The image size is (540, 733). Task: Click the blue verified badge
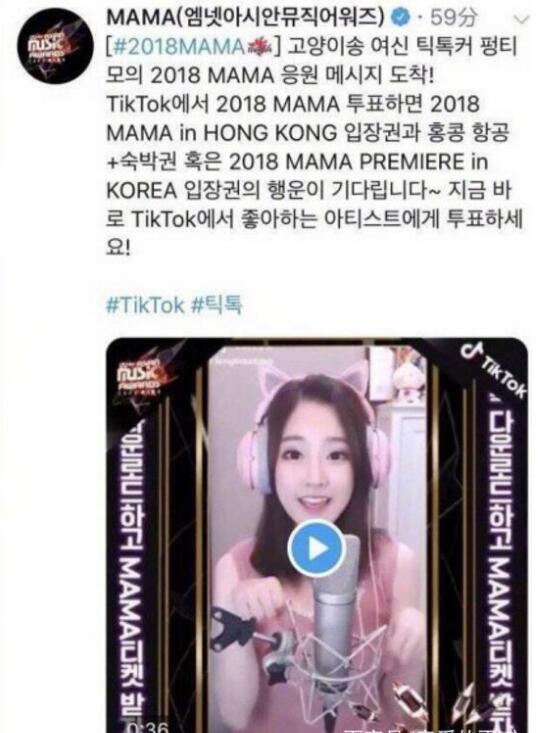[403, 18]
